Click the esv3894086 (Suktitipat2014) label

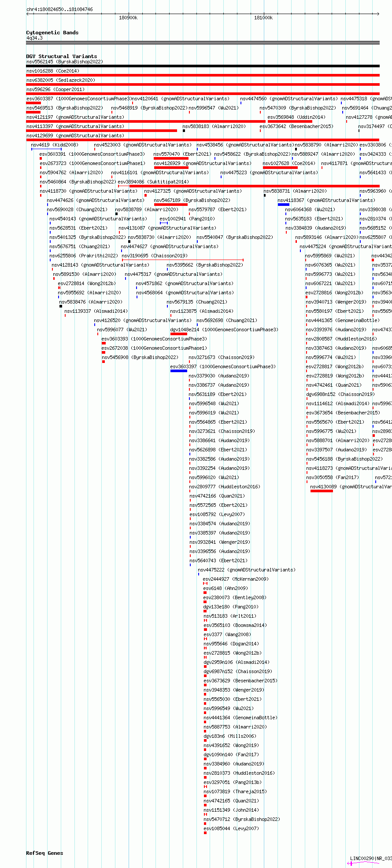(x=153, y=182)
